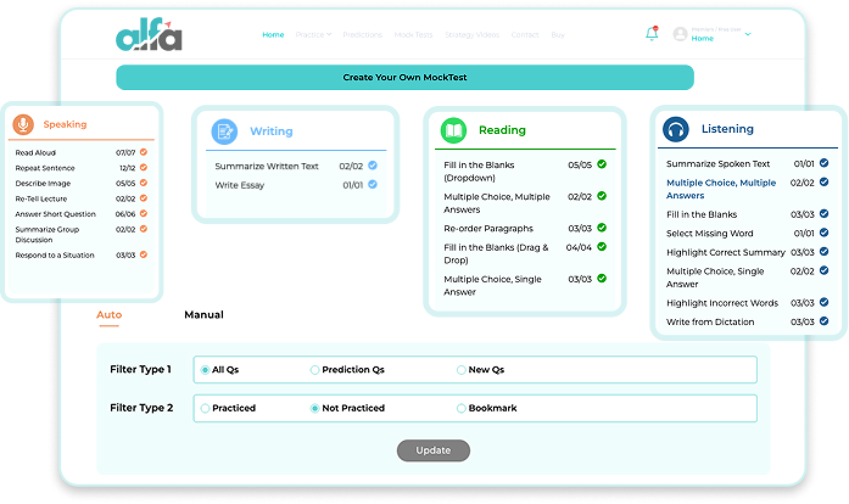Click Summarize Group Discussion checkmark
The image size is (849, 504).
[x=144, y=229]
